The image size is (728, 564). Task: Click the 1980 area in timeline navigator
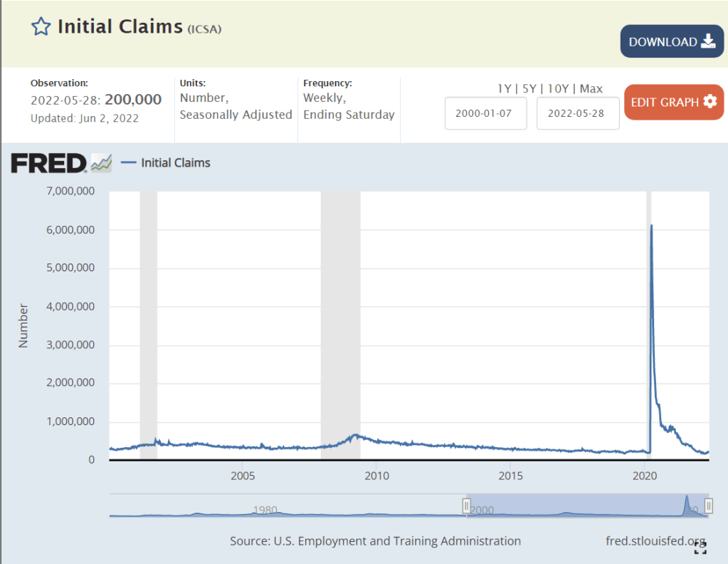click(265, 509)
